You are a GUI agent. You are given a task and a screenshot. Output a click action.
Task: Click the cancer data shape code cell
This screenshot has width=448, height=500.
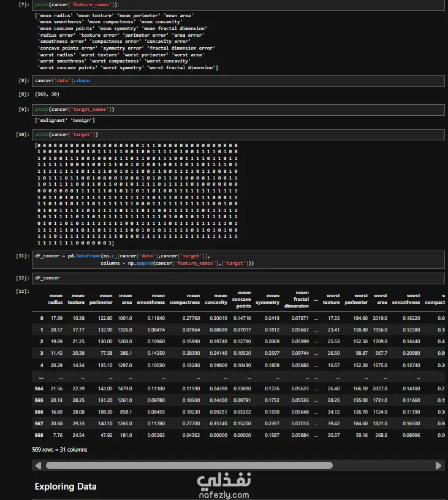coord(238,81)
